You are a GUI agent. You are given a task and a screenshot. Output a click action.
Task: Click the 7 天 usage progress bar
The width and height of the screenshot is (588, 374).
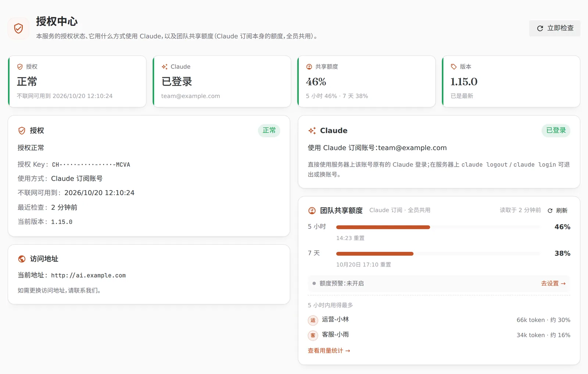(x=438, y=254)
